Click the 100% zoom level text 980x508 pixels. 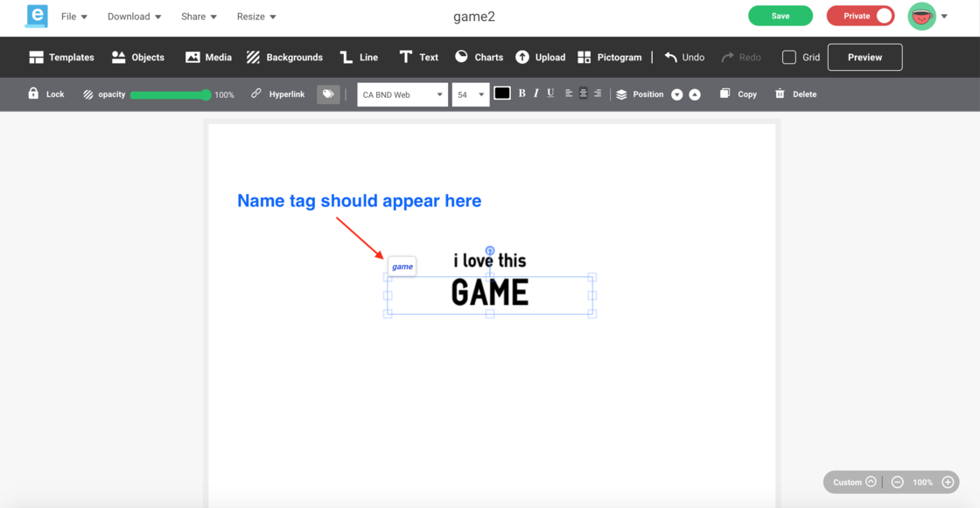coord(922,483)
